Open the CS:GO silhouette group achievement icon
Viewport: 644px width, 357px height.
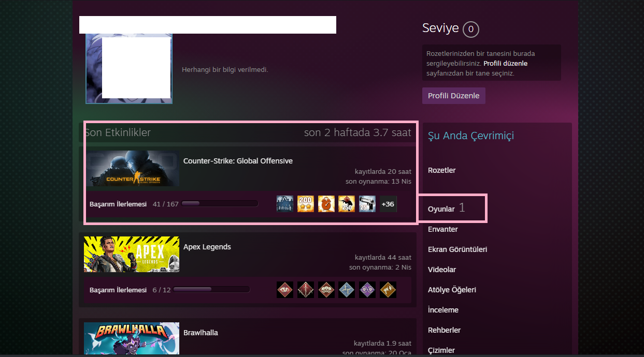(x=285, y=204)
